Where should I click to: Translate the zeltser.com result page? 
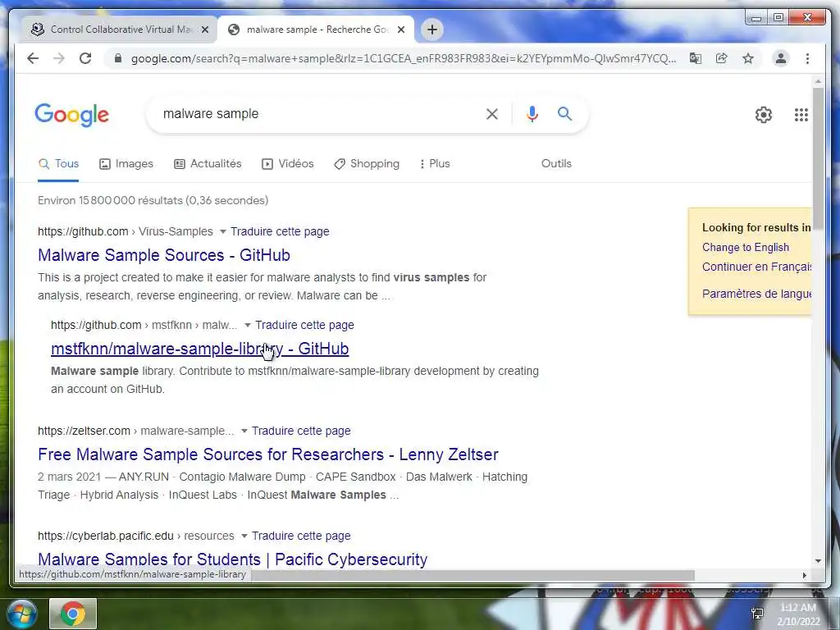(x=301, y=431)
